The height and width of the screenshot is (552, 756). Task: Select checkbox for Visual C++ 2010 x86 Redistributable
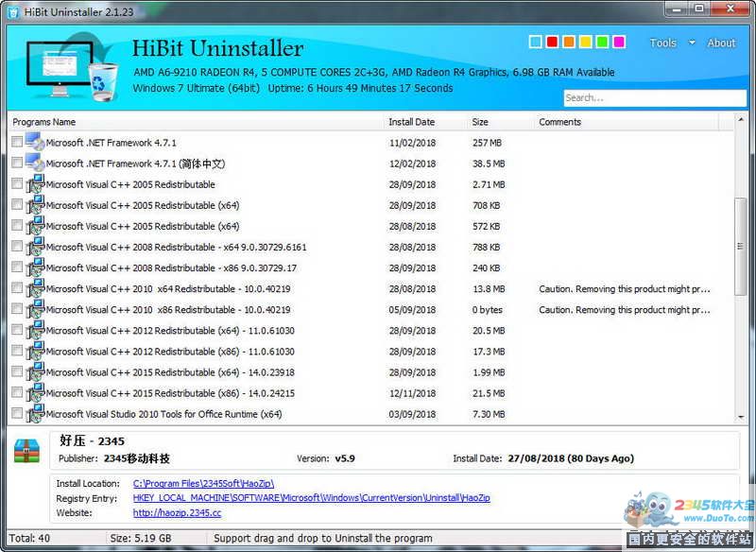click(17, 308)
